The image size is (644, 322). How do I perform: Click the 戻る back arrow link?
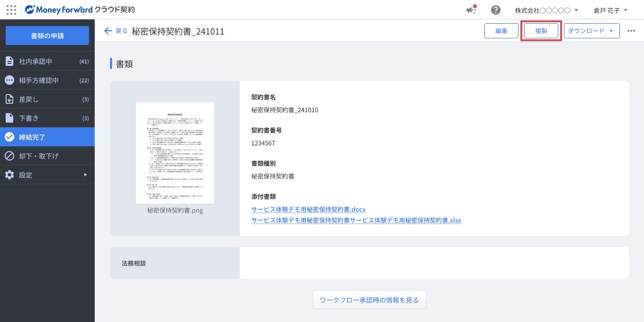116,31
